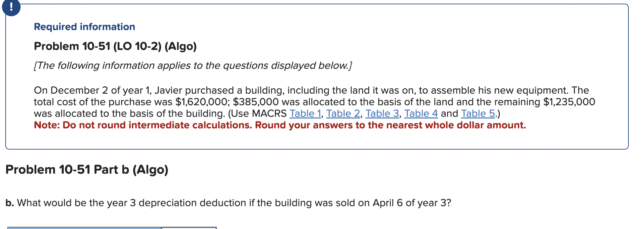Select the Problem 10-51 (LO 10-2) title
This screenshot has height=229, width=644.
(115, 46)
